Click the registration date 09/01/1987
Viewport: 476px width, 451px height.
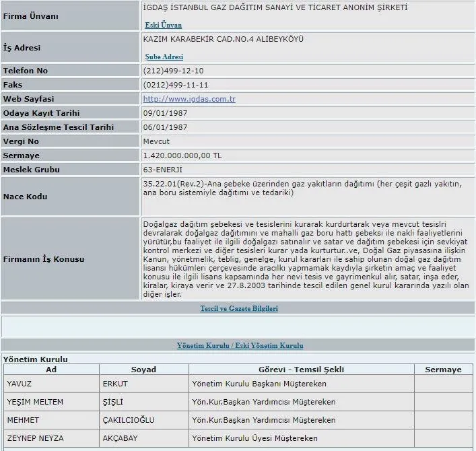[166, 113]
